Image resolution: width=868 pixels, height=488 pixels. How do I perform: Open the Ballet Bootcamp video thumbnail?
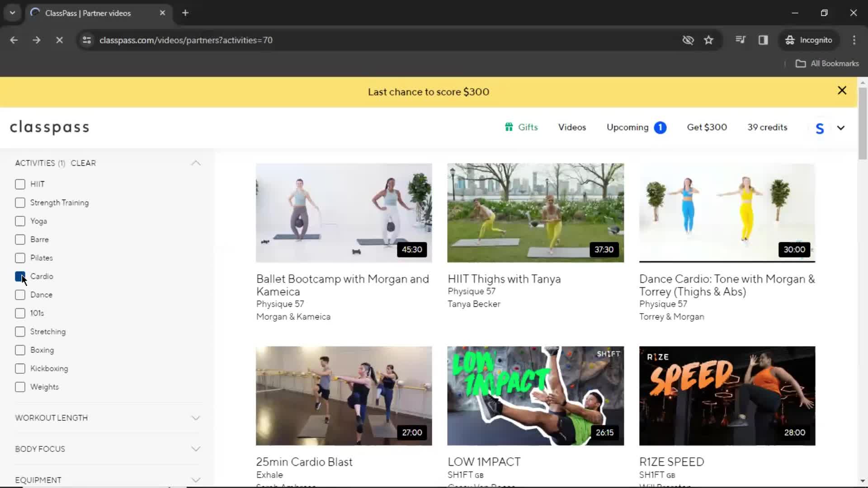click(x=344, y=213)
